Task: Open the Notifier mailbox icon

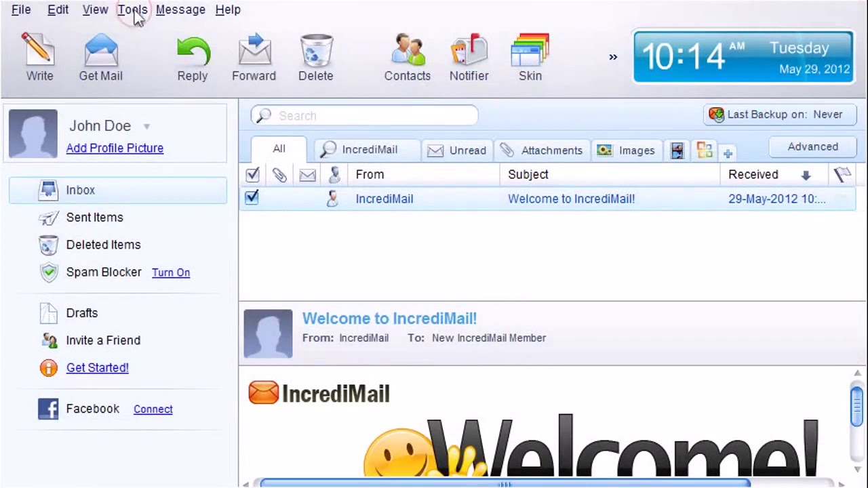Action: coord(469,49)
